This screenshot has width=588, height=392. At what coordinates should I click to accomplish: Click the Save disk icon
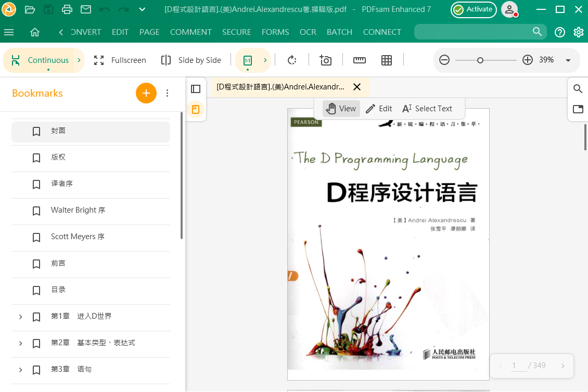(48, 9)
